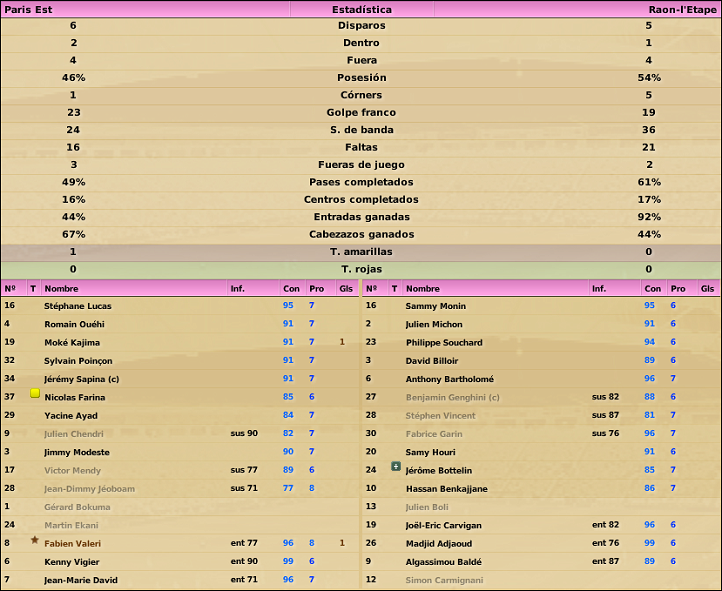Click Kenny Vigier's condition value 99
The width and height of the screenshot is (722, 591).
288,561
